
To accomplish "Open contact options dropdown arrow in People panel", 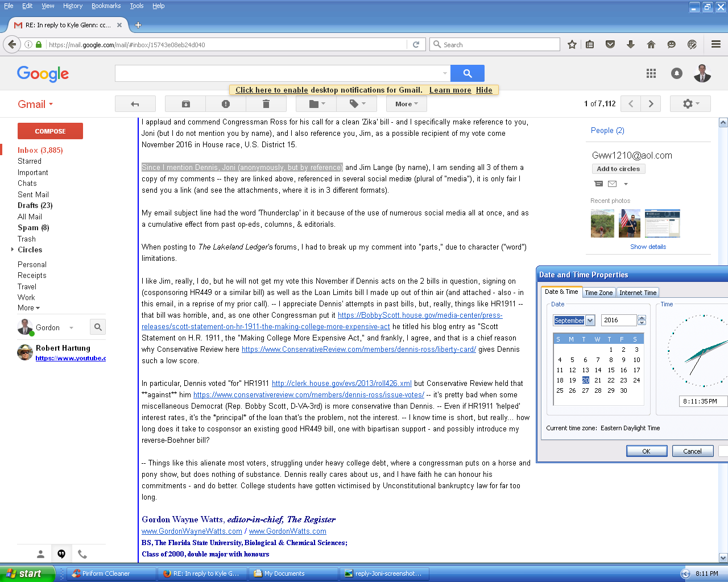I will click(x=626, y=184).
